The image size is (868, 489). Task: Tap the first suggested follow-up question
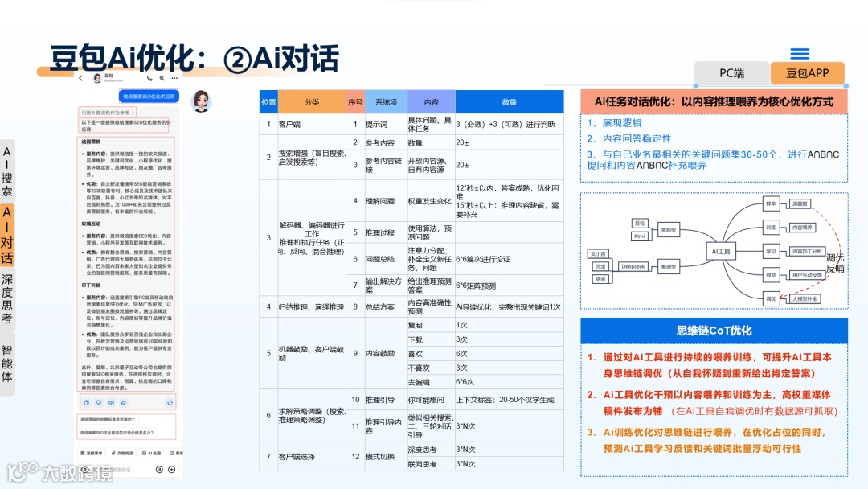[108, 419]
